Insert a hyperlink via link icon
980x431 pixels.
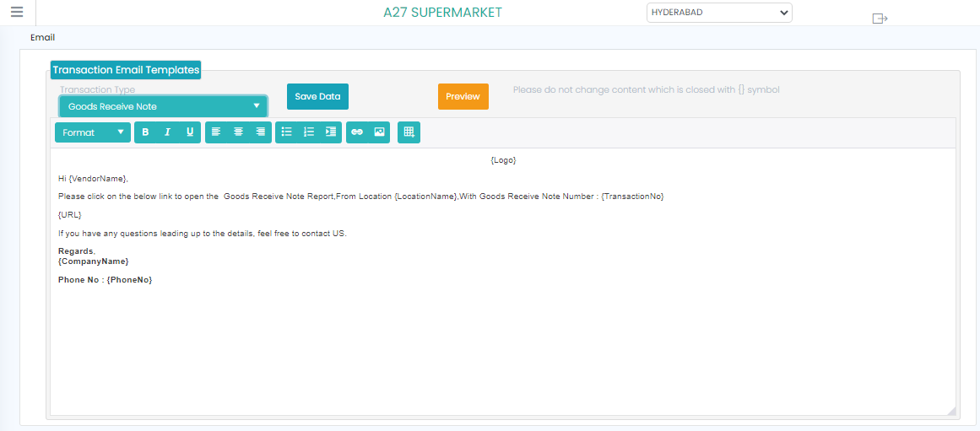[357, 132]
